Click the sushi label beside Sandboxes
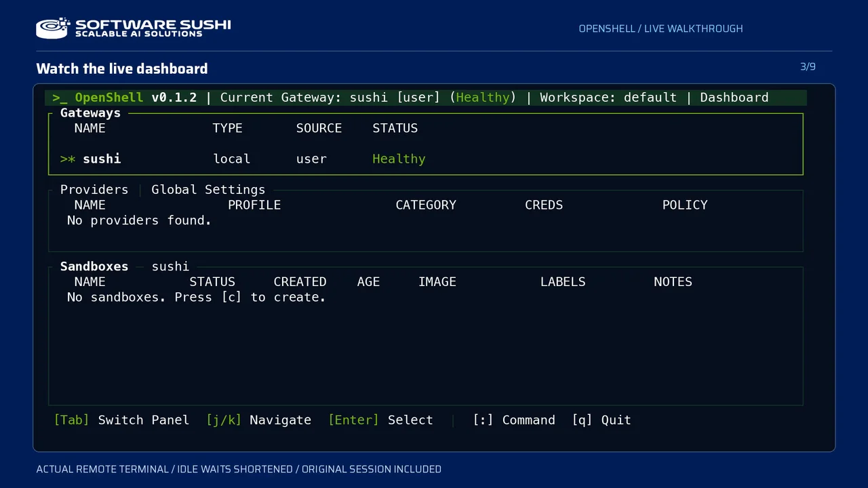This screenshot has height=488, width=868. (170, 266)
